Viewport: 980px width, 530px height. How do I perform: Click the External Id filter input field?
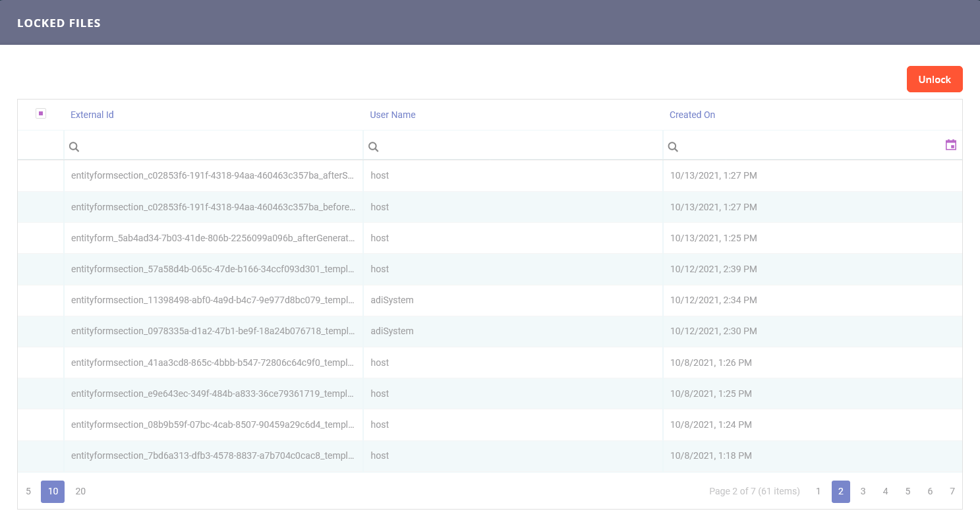217,147
